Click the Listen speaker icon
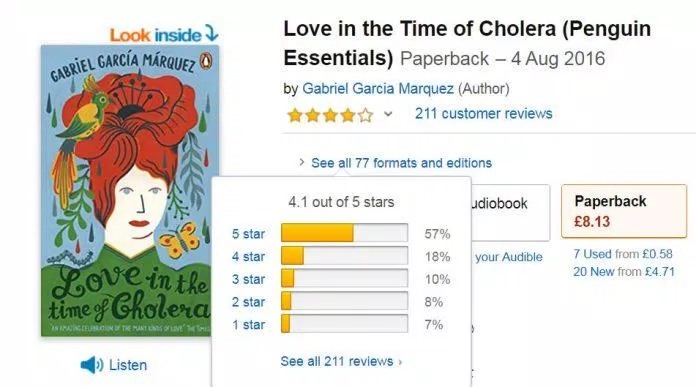The height and width of the screenshot is (387, 696). point(91,365)
